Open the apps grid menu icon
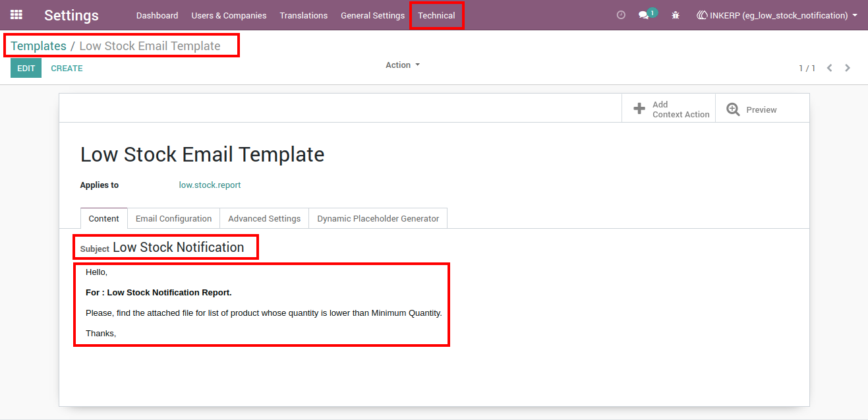This screenshot has height=420, width=868. click(16, 15)
